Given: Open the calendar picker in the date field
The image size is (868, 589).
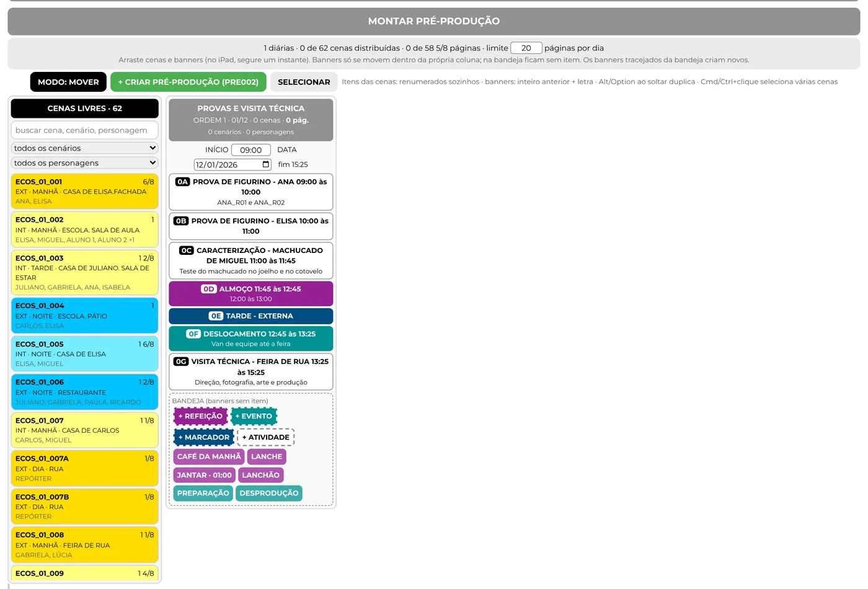Looking at the screenshot, I should coord(266,165).
